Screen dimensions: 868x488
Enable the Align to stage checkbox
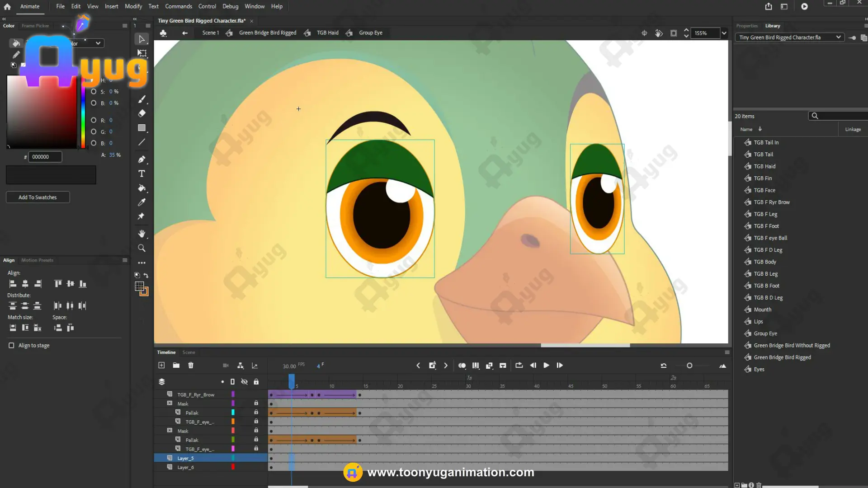tap(11, 345)
